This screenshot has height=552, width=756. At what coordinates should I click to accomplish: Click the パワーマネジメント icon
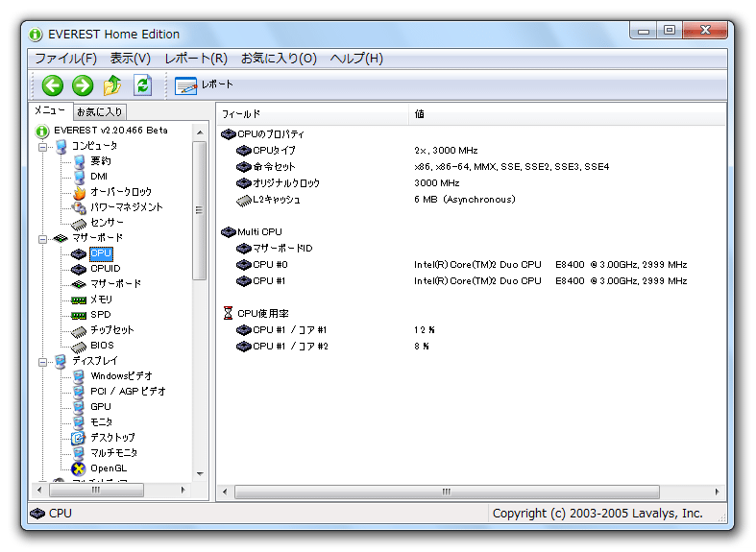tap(79, 207)
